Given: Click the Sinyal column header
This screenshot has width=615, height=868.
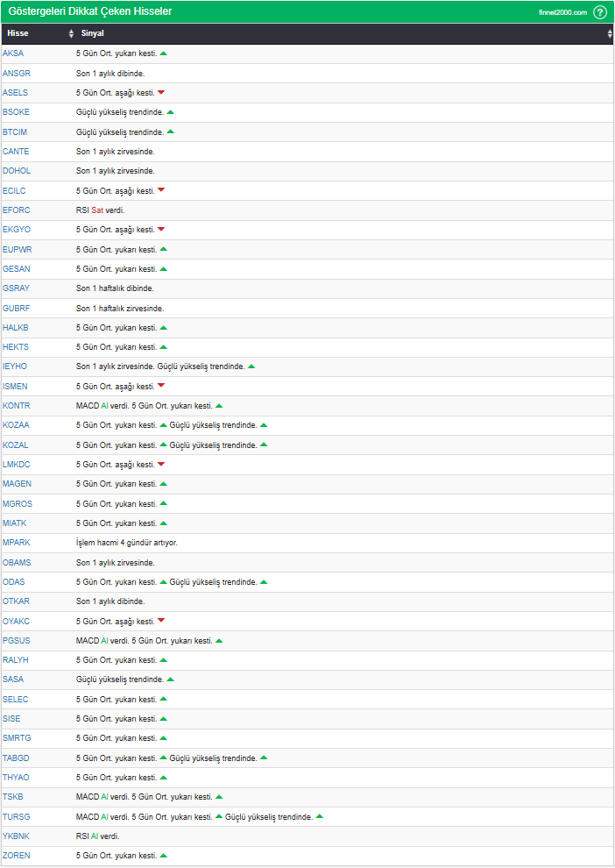Looking at the screenshot, I should pos(92,34).
